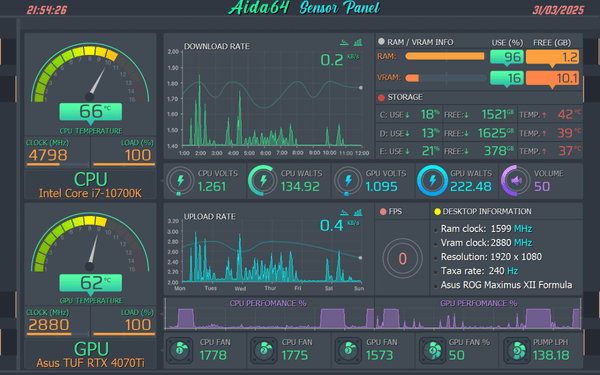Click the Aida64 Sensor Panel title
Image resolution: width=600 pixels, height=375 pixels.
[304, 8]
